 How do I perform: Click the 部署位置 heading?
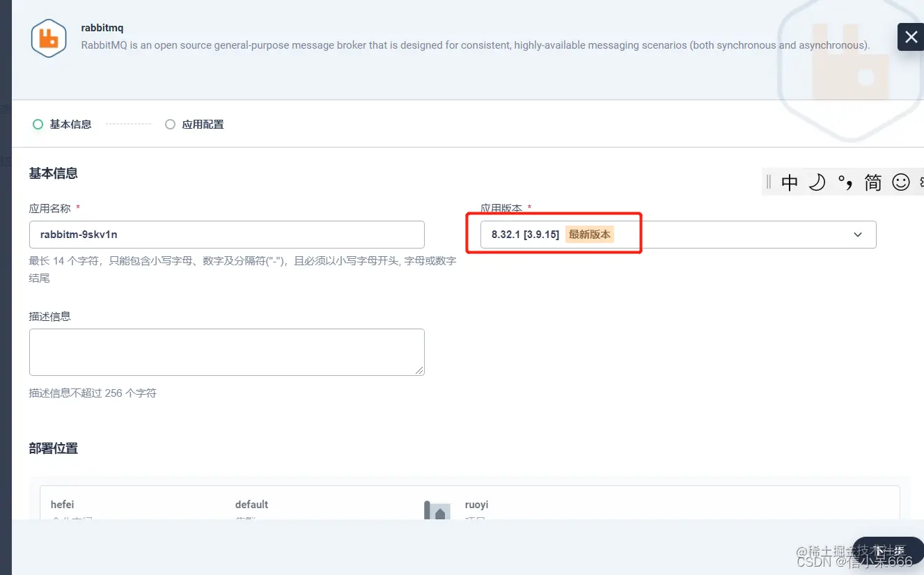coord(53,448)
